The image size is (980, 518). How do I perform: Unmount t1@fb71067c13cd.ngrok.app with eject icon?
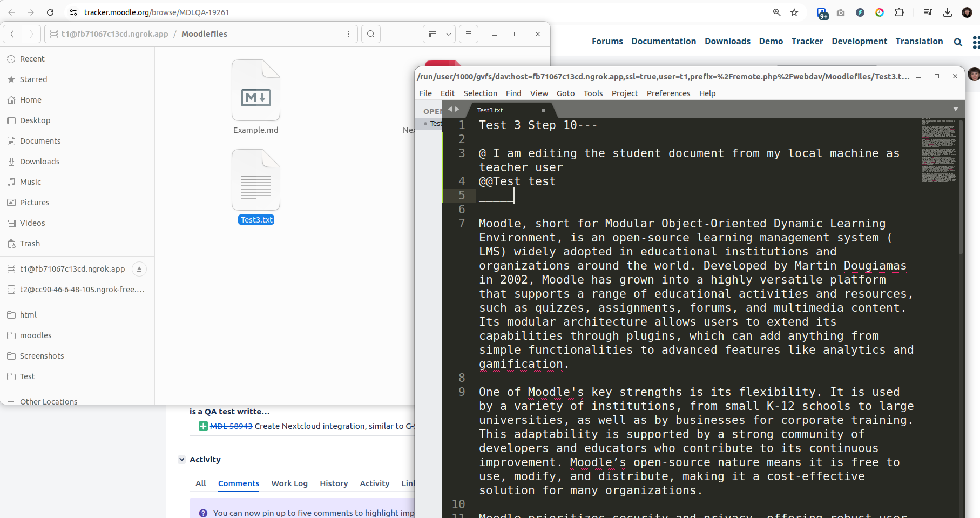139,269
